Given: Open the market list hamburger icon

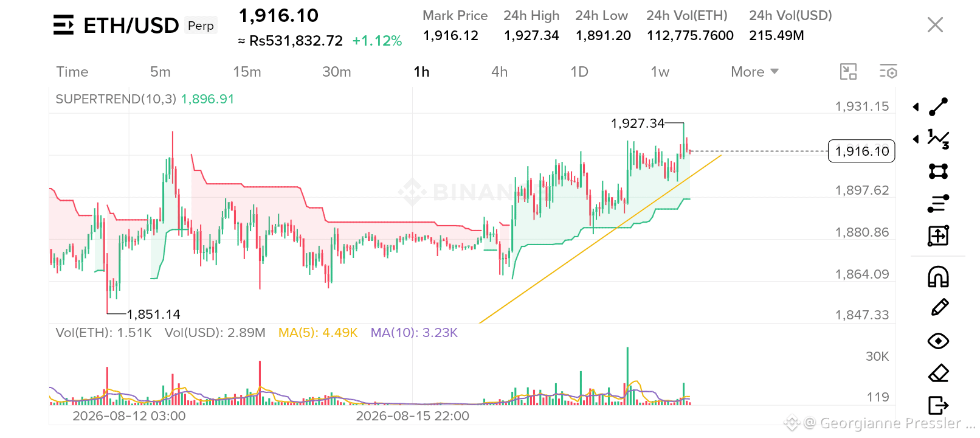Looking at the screenshot, I should [63, 25].
